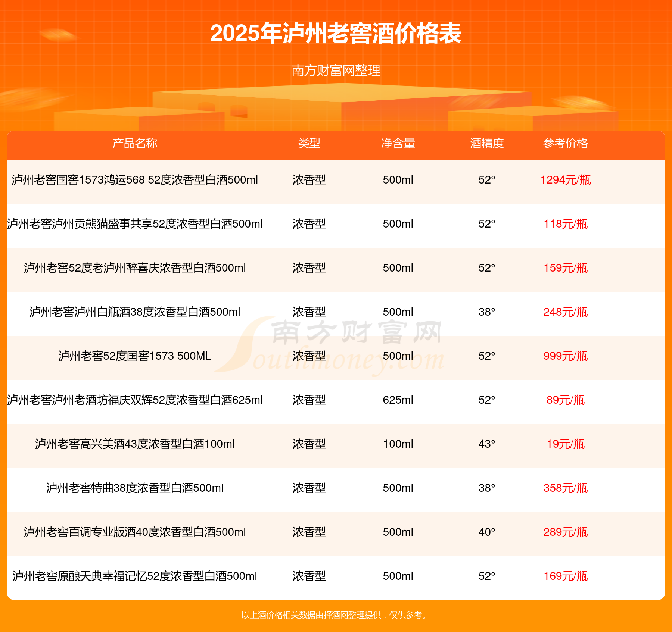Click 500ml in the 国窖1573鸿运568 row
Screen dimensions: 672x632
pyautogui.click(x=398, y=180)
